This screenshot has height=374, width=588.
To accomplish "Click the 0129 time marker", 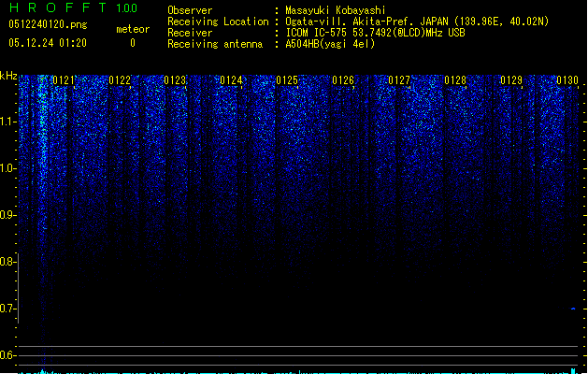I will [x=511, y=80].
